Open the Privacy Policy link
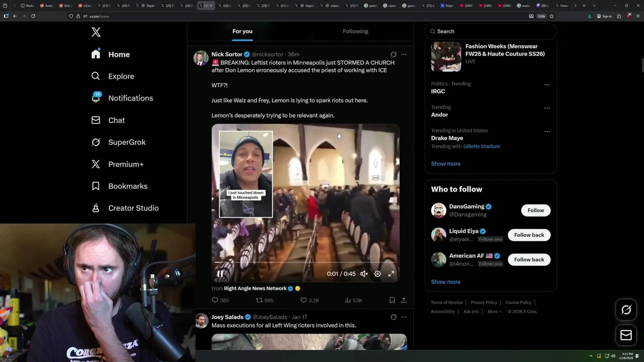The width and height of the screenshot is (644, 362). point(484,302)
